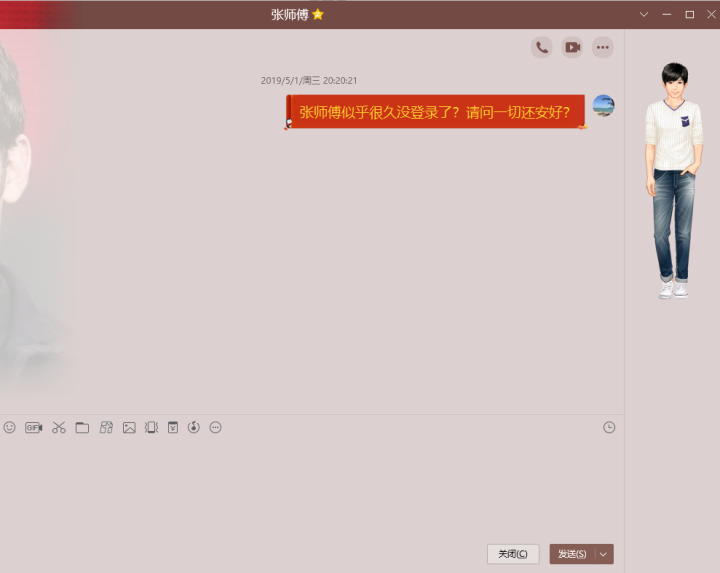Open the title bar dropdown chevron
Image resolution: width=720 pixels, height=573 pixels.
point(644,14)
